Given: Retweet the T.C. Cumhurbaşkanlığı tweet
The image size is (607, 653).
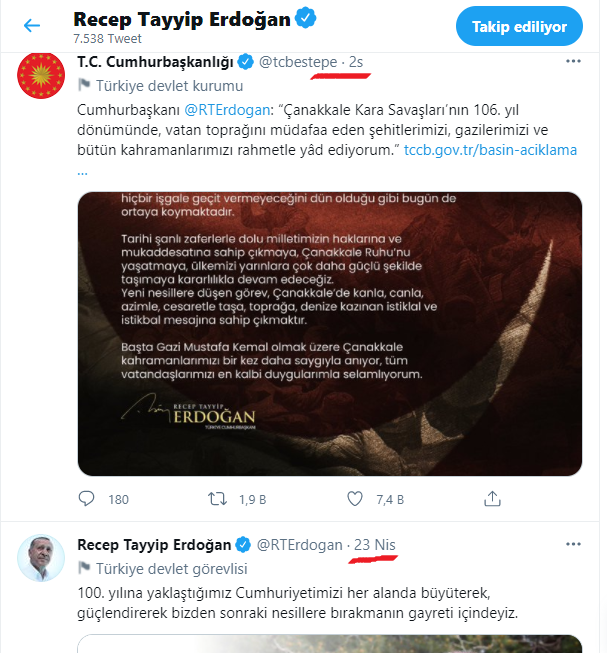Looking at the screenshot, I should click(x=216, y=498).
